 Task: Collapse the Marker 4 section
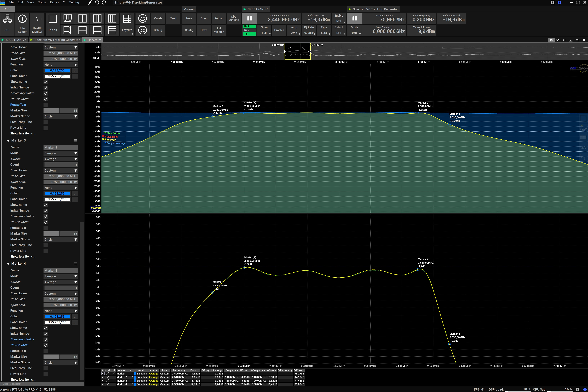(x=8, y=264)
